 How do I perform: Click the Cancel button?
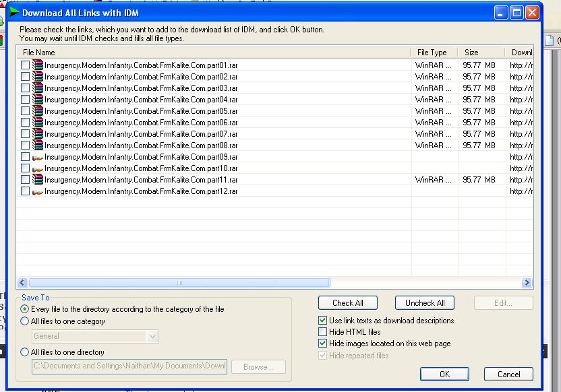click(508, 374)
